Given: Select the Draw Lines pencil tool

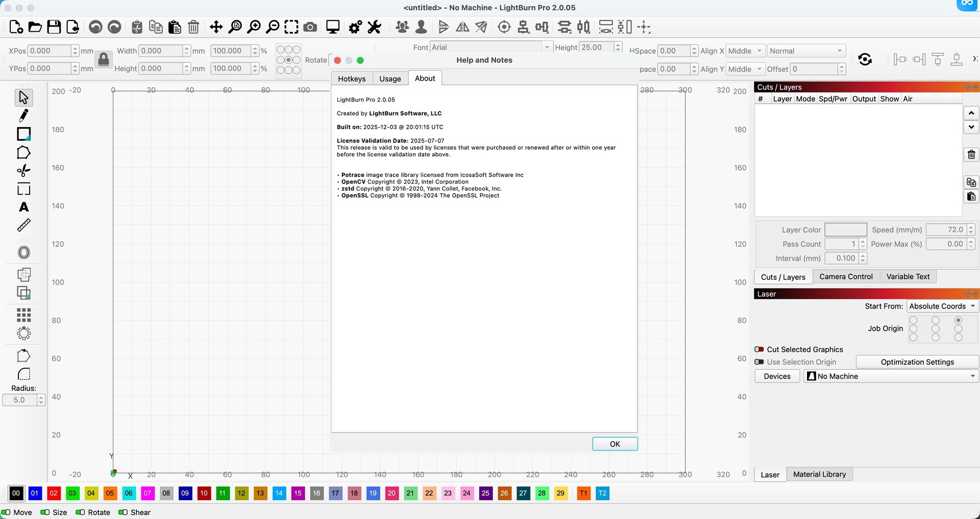Looking at the screenshot, I should [x=23, y=116].
